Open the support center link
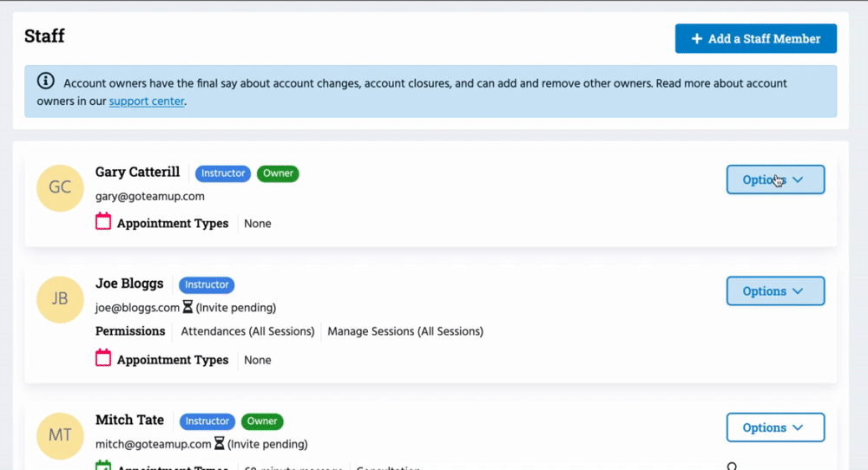The height and width of the screenshot is (470, 868). [147, 101]
